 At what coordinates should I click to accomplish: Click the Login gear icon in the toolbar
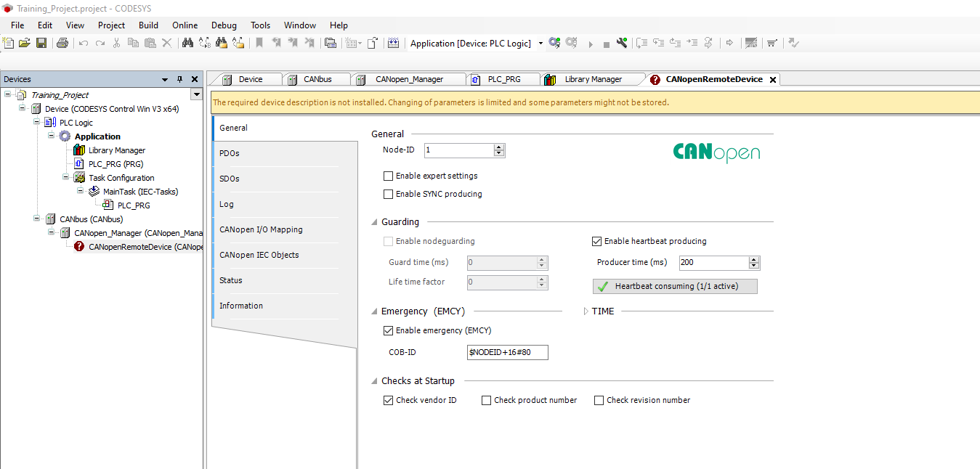click(x=554, y=44)
